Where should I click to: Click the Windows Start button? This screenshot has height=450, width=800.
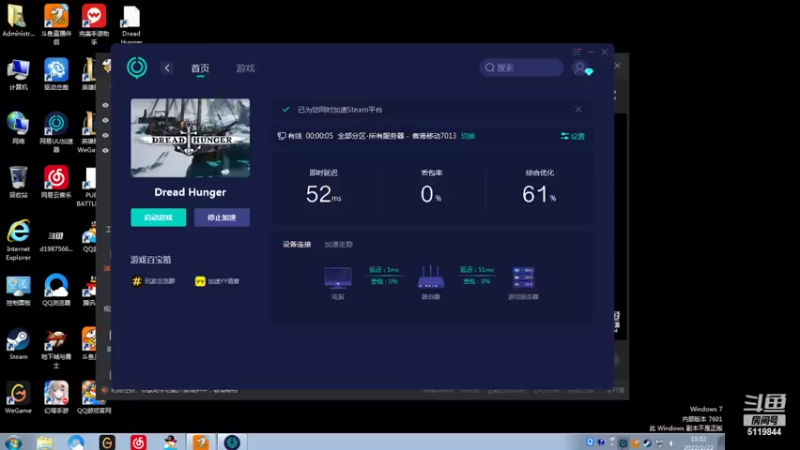13,442
